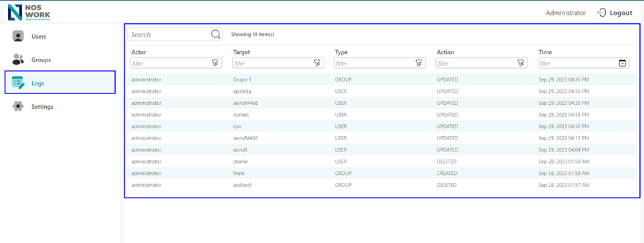The height and width of the screenshot is (243, 644).
Task: Sort by the Actor column header
Action: 139,52
